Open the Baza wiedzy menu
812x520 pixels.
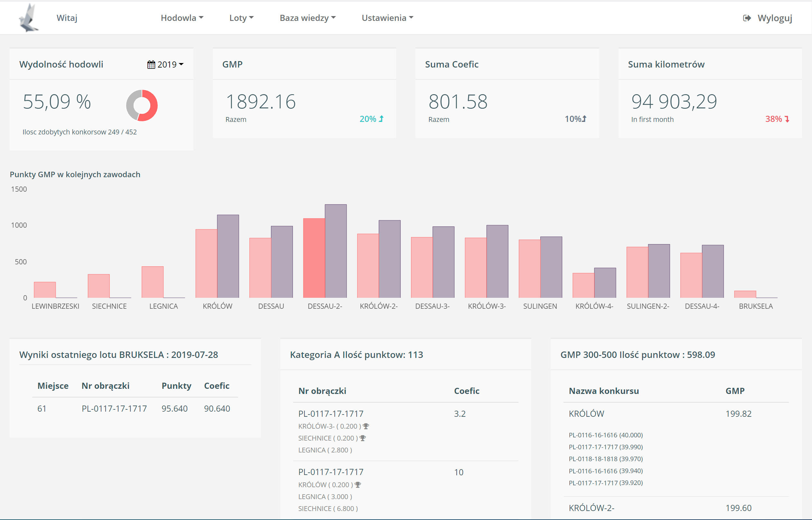point(307,18)
